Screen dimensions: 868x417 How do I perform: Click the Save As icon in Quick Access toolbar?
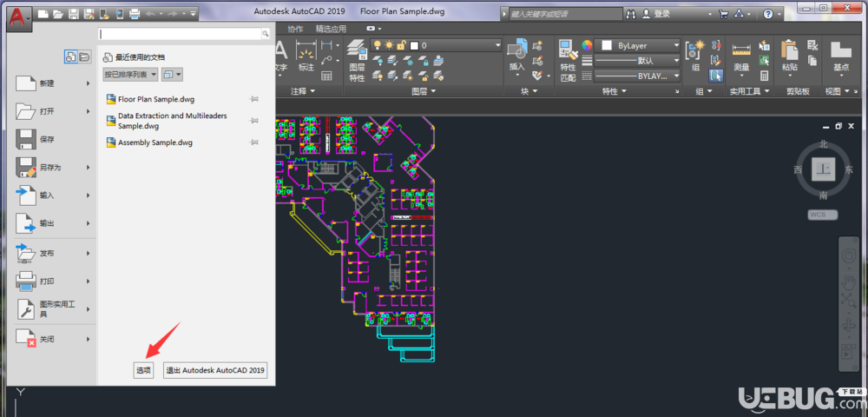pos(89,14)
